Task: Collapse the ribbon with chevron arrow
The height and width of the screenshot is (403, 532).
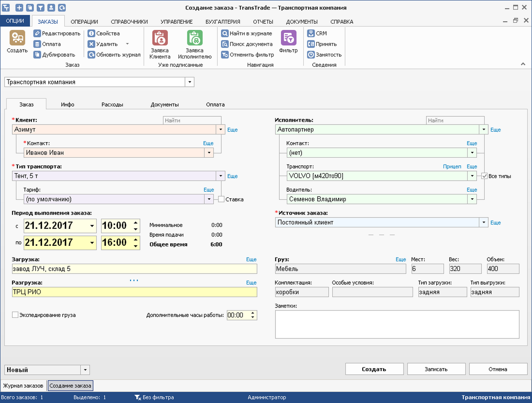Action: click(x=523, y=64)
